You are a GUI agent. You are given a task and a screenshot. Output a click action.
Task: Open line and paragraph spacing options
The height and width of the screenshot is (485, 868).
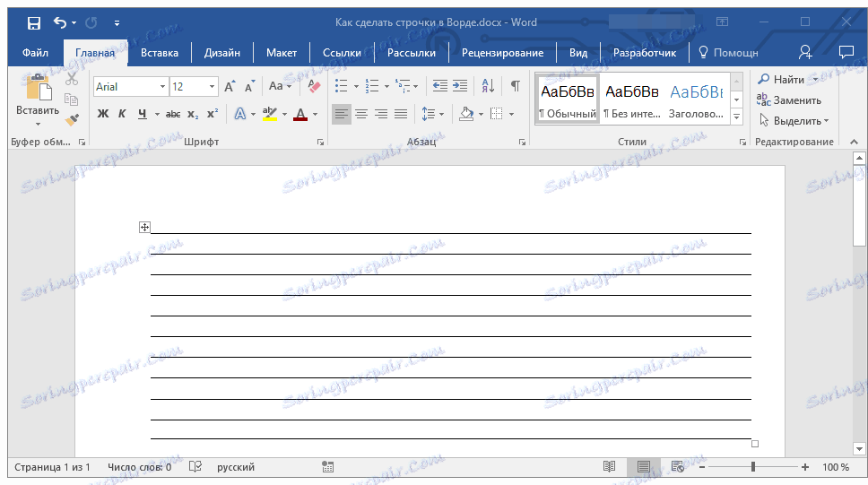pos(432,114)
